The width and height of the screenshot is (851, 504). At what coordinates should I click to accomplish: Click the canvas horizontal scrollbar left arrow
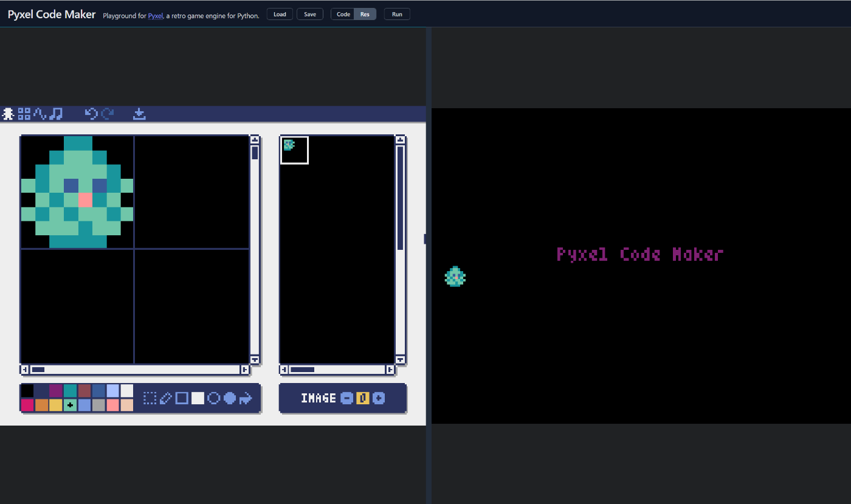25,369
